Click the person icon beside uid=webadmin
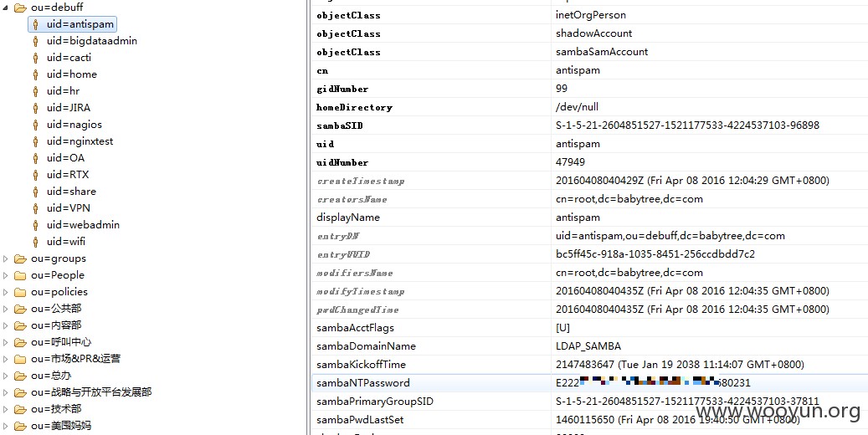Viewport: 868px width, 435px height. (36, 225)
